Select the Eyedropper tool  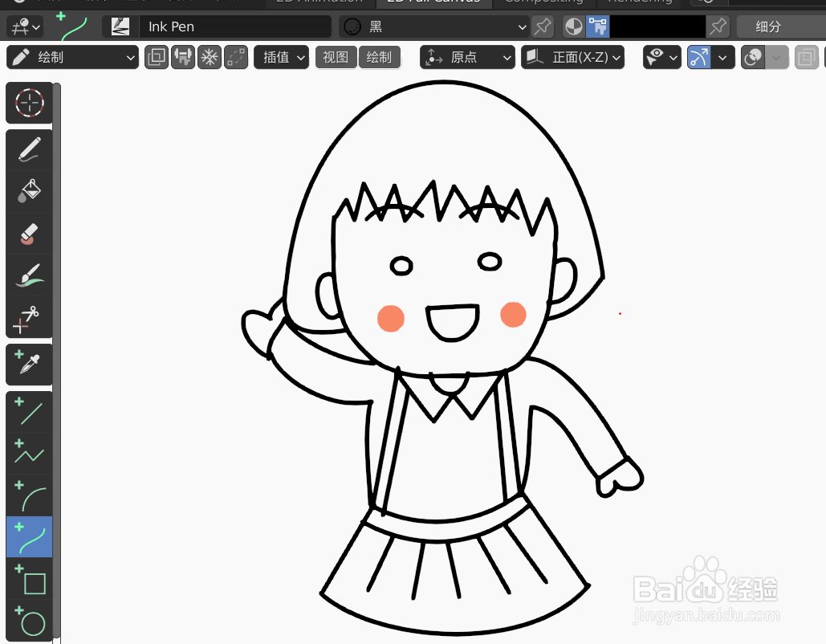click(30, 365)
